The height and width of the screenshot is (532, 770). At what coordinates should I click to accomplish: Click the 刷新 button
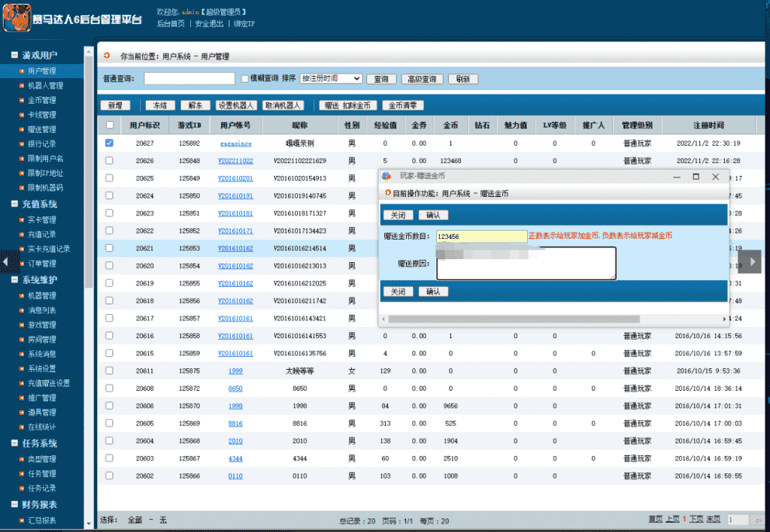click(462, 79)
